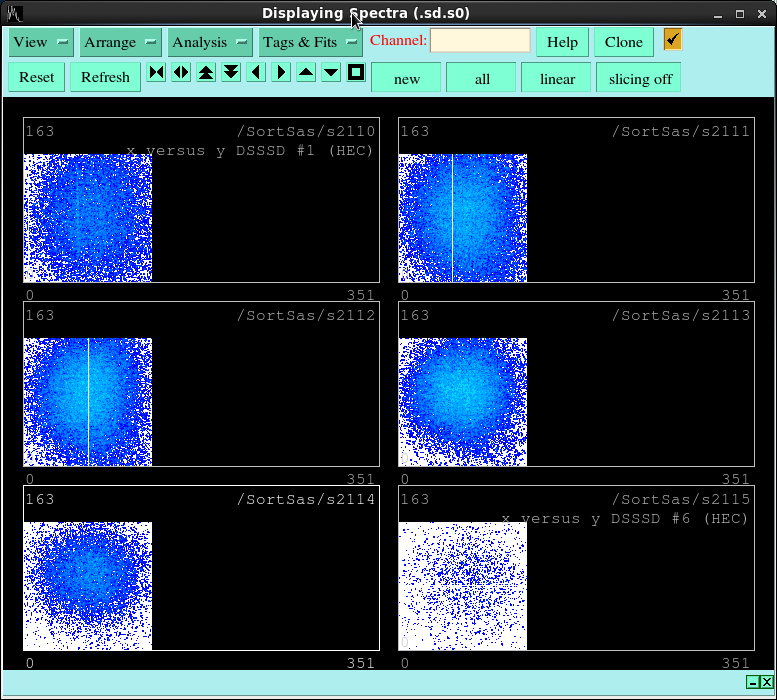Click the inward-arrows horizontal compress icon

tap(157, 72)
